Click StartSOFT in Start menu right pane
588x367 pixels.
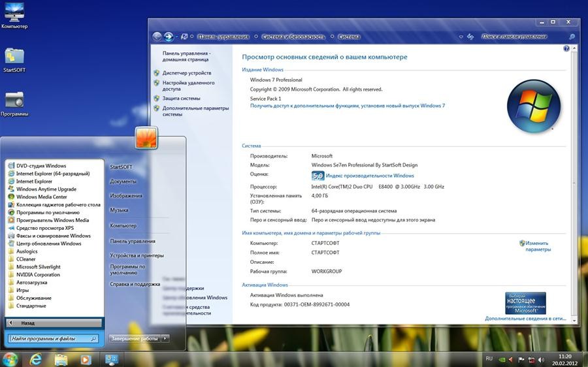[x=121, y=167]
